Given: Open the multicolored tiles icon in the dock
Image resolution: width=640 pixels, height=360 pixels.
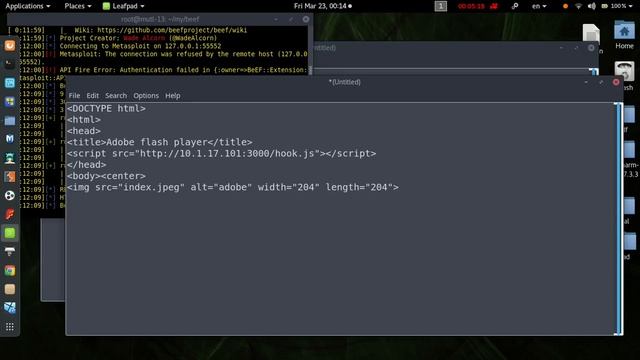Looking at the screenshot, I should [x=10, y=102].
